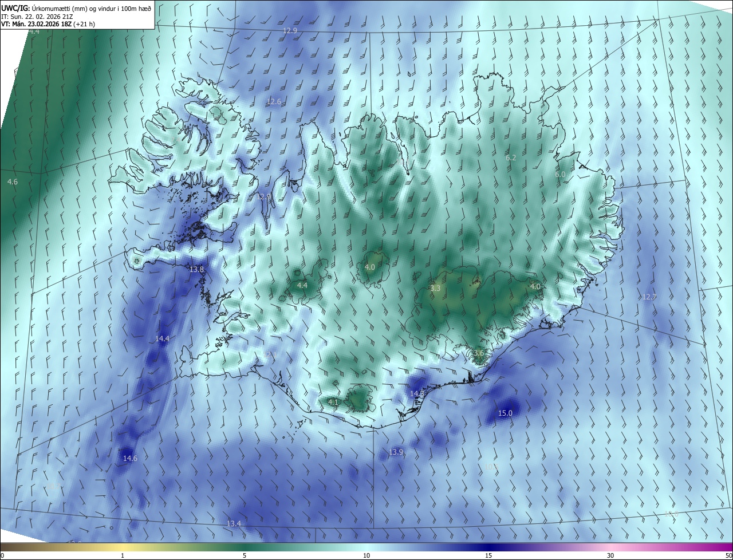This screenshot has height=560, width=733.
Task: Click the 4.1 value label
Action: pos(333,403)
